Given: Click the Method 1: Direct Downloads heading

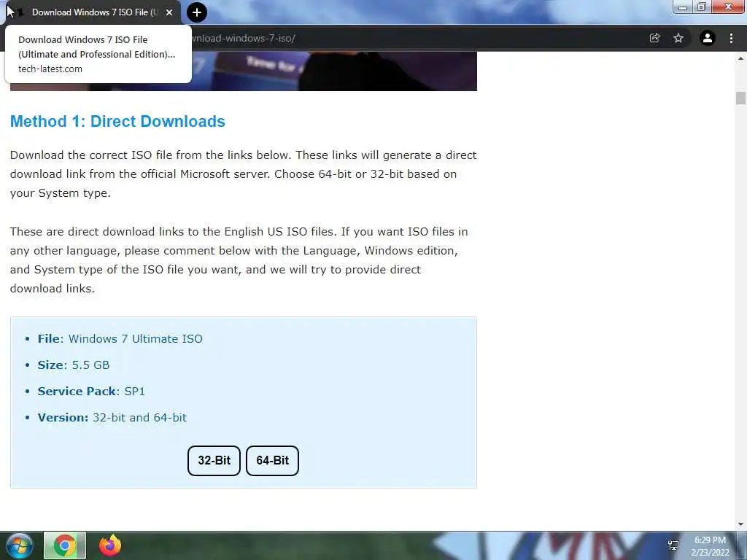Looking at the screenshot, I should tap(117, 122).
